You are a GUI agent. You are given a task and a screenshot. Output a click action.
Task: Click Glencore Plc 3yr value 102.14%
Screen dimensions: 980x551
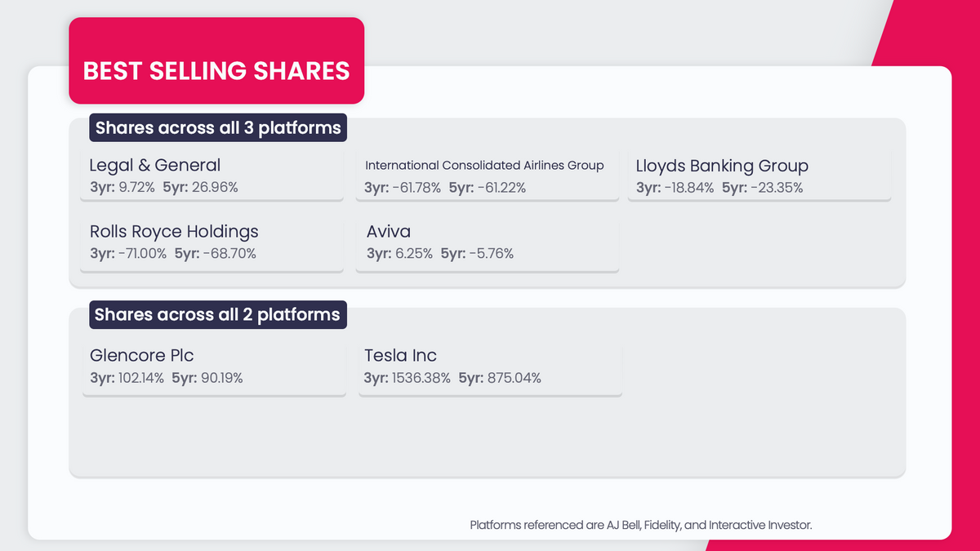141,378
